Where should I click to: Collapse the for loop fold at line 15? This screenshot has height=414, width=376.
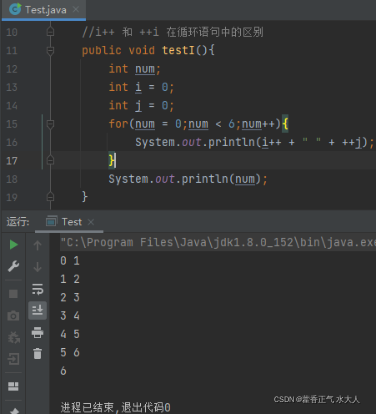[50, 124]
